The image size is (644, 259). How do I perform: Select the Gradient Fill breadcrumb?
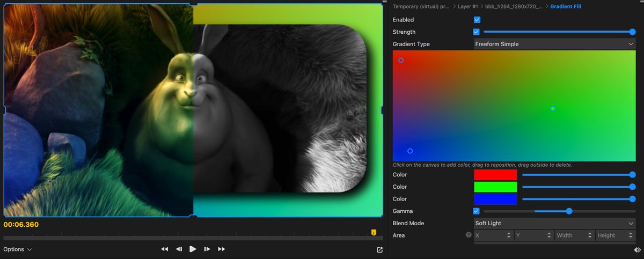[566, 6]
